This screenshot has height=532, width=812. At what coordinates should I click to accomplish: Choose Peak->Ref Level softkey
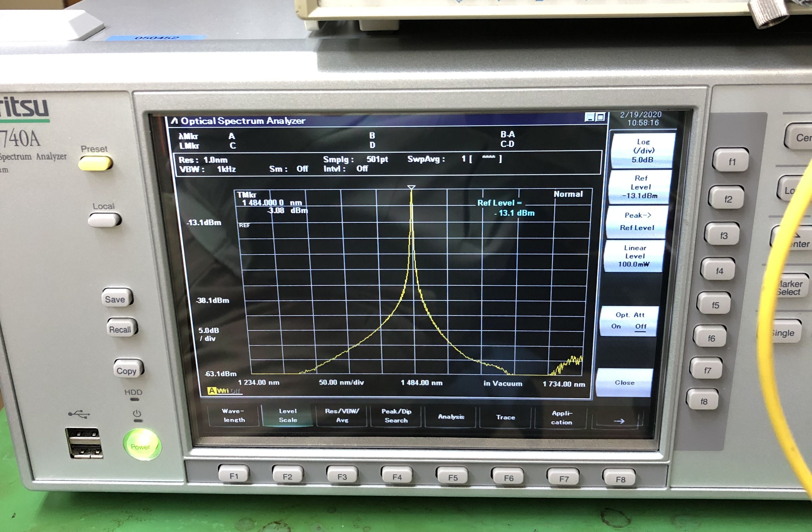(637, 222)
